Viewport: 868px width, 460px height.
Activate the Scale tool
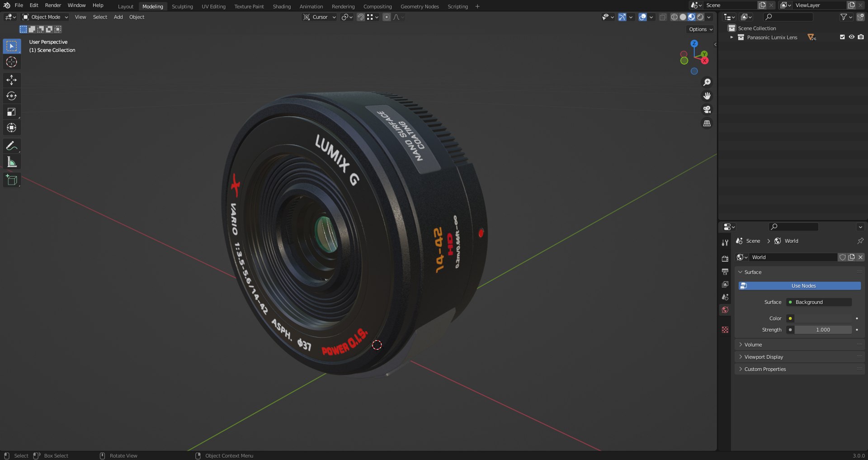12,112
